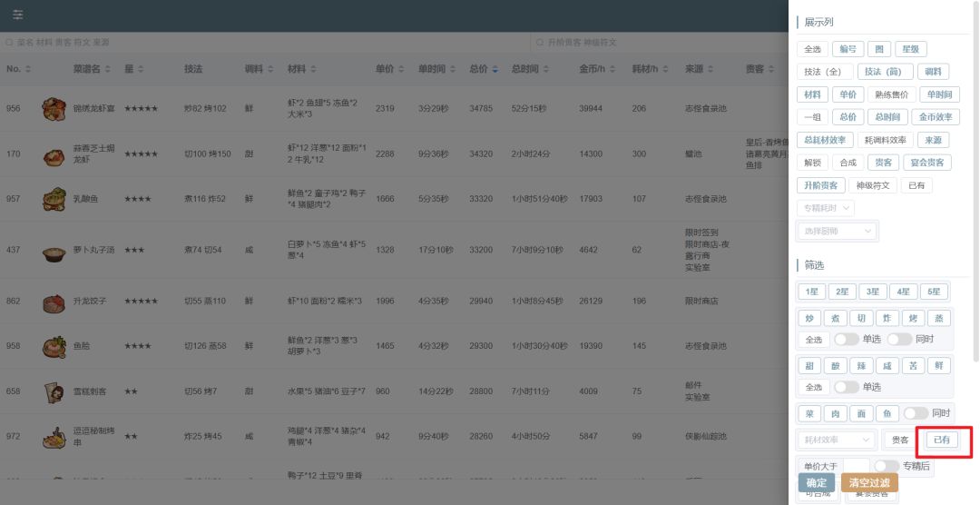Click sort arrows on No. column

28,69
